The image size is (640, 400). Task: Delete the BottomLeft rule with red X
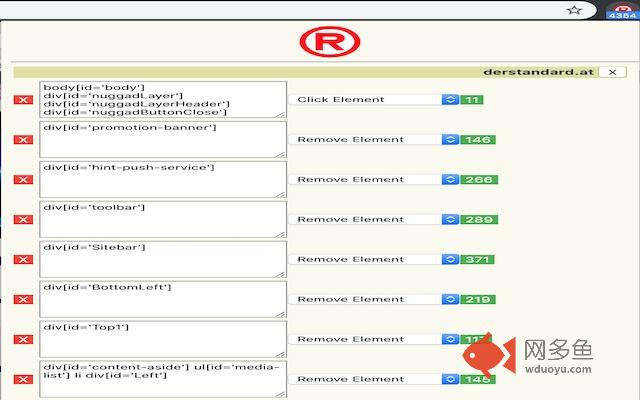tap(23, 300)
